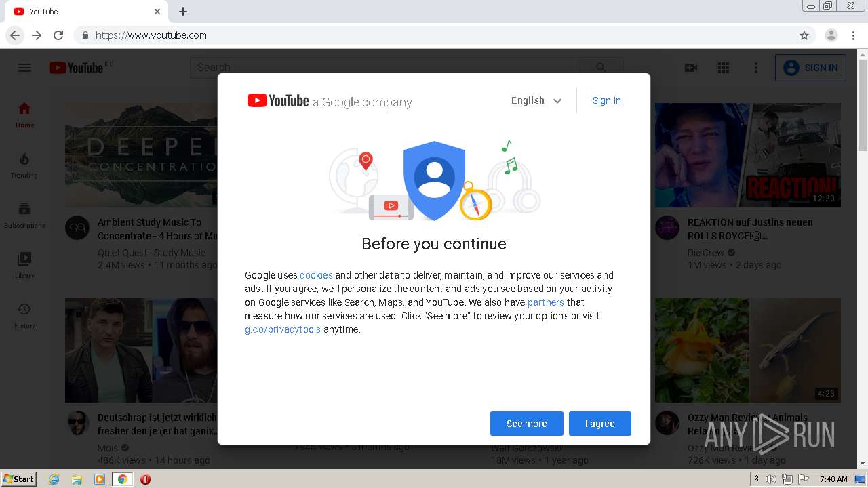
Task: Open the Mois channel avatar
Action: point(77,423)
